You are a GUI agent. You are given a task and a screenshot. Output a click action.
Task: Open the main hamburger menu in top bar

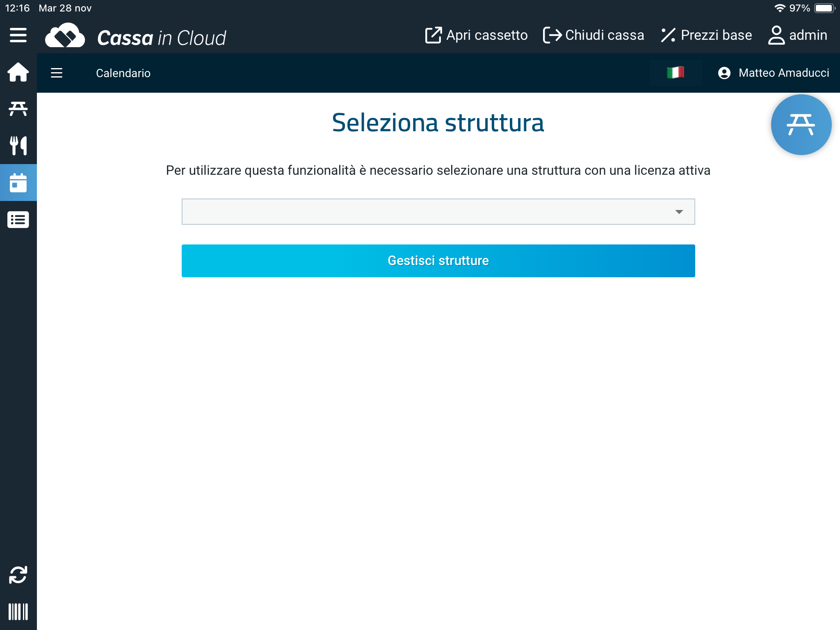tap(18, 35)
